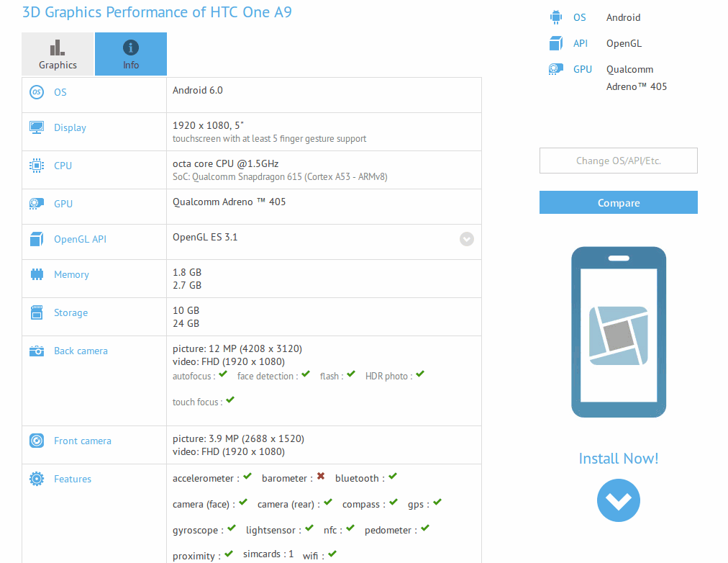Click the Android 6.0 value
This screenshot has height=563, width=728.
point(198,90)
